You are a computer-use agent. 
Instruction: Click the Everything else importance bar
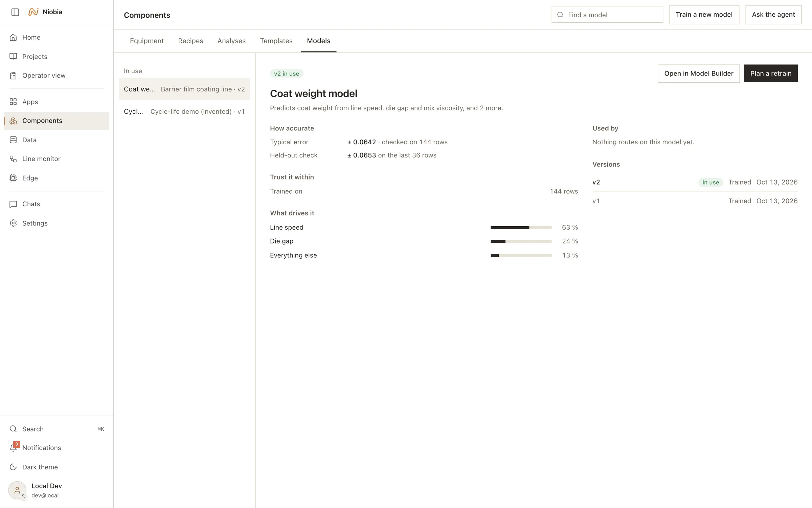521,255
